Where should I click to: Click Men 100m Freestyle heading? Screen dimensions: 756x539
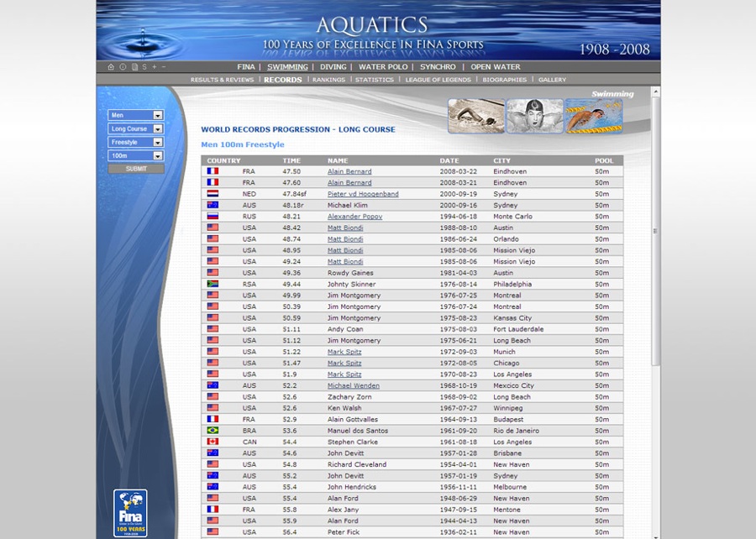(243, 144)
